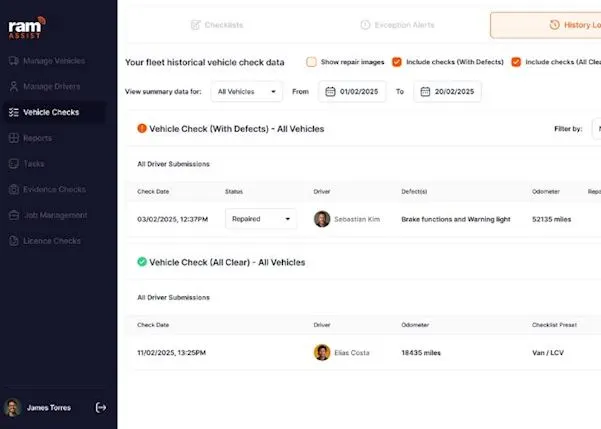Uncheck Include checks (All Clear)
Screen dimensions: 601x429
[516, 62]
